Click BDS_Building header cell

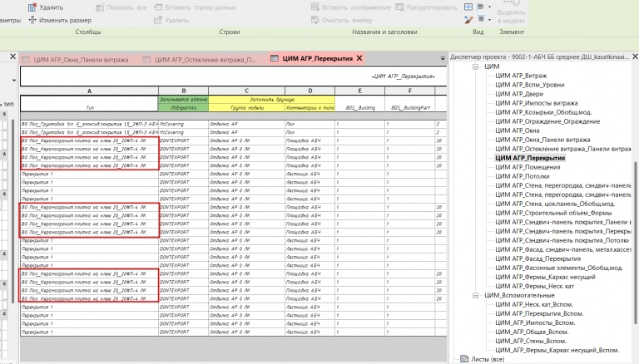(x=359, y=107)
